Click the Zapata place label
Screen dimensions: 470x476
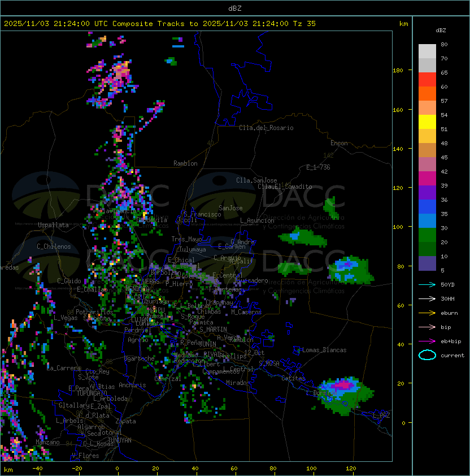click(125, 421)
